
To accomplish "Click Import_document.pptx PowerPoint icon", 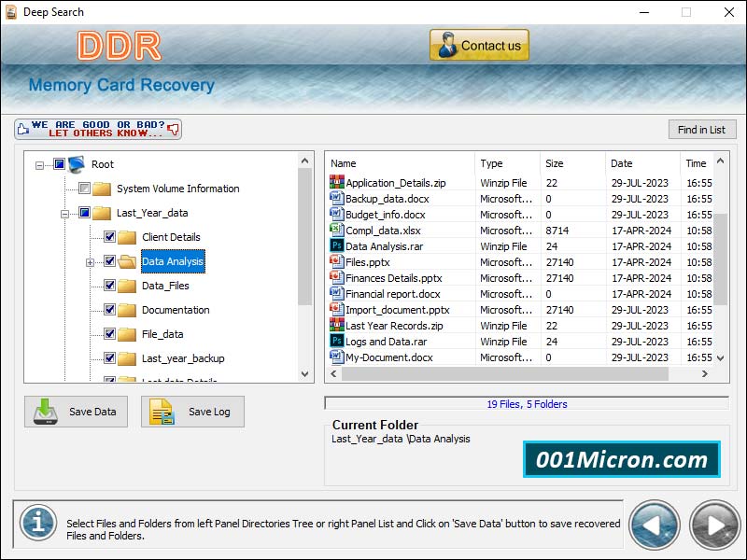I will click(337, 309).
